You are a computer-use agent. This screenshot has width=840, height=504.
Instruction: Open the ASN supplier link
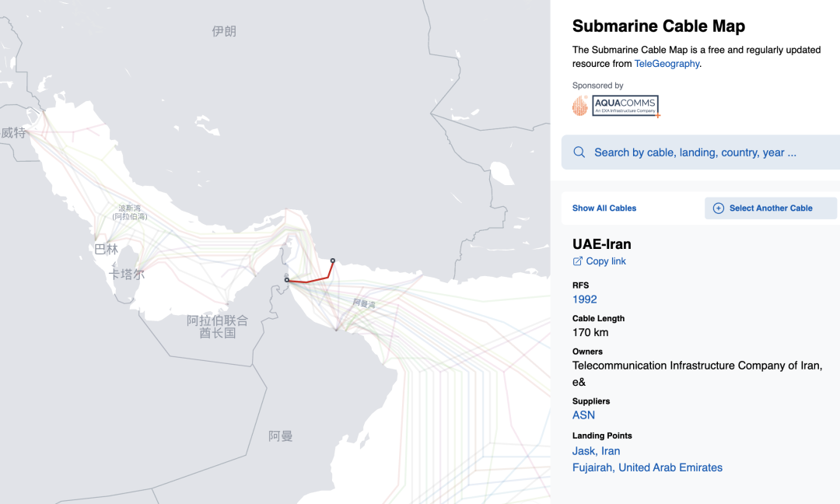click(583, 415)
